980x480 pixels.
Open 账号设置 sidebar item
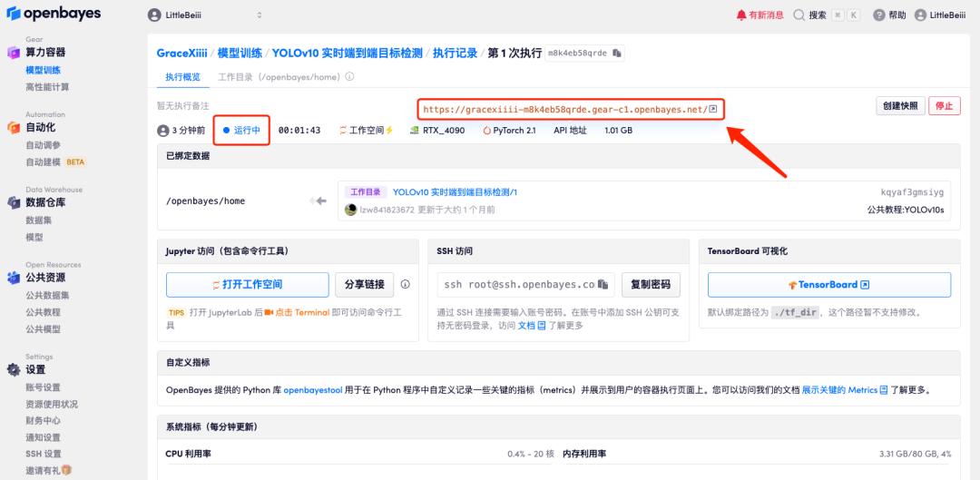[44, 387]
